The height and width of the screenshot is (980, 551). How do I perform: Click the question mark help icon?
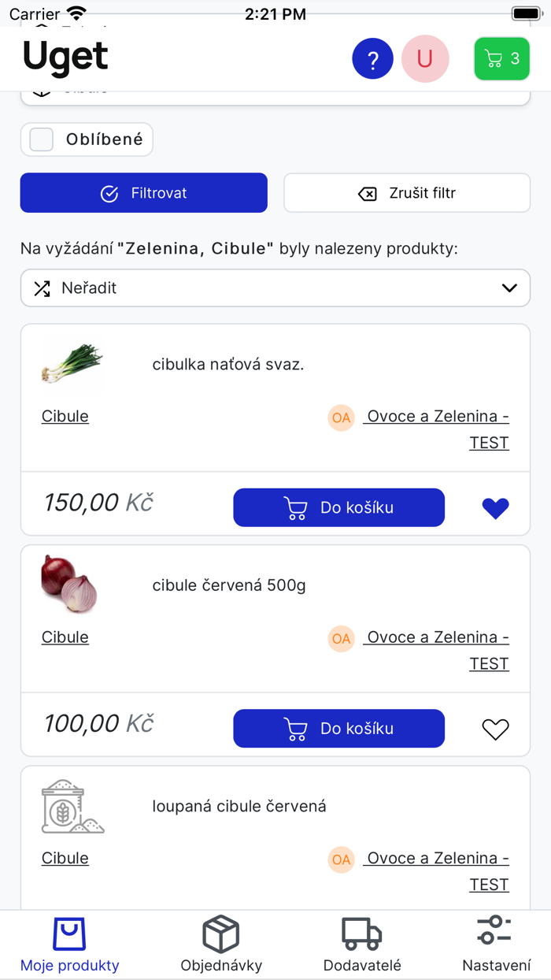pyautogui.click(x=372, y=58)
